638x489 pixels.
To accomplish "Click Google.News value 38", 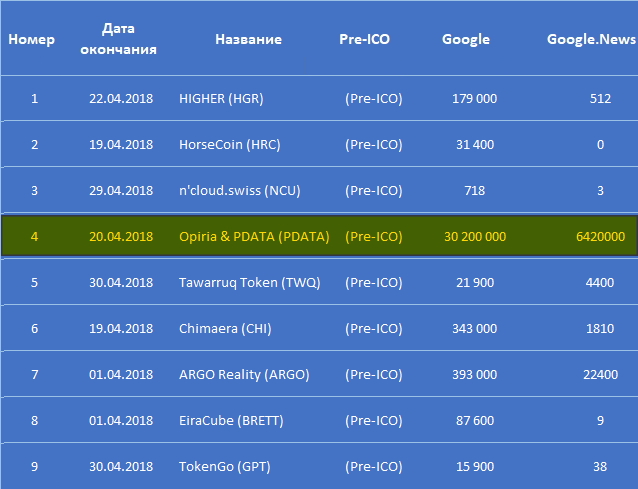I will [x=600, y=466].
